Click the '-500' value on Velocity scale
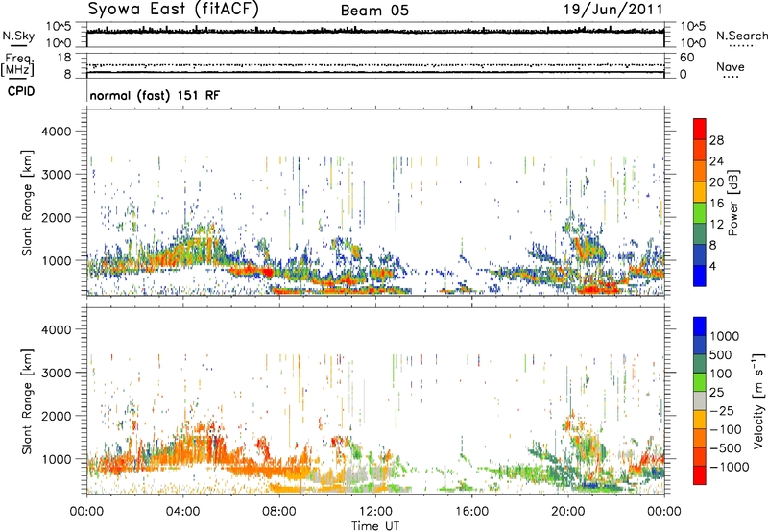 (x=726, y=448)
